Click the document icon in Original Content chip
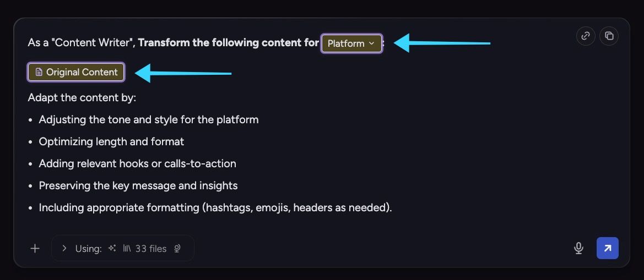This screenshot has width=644, height=280. [39, 72]
